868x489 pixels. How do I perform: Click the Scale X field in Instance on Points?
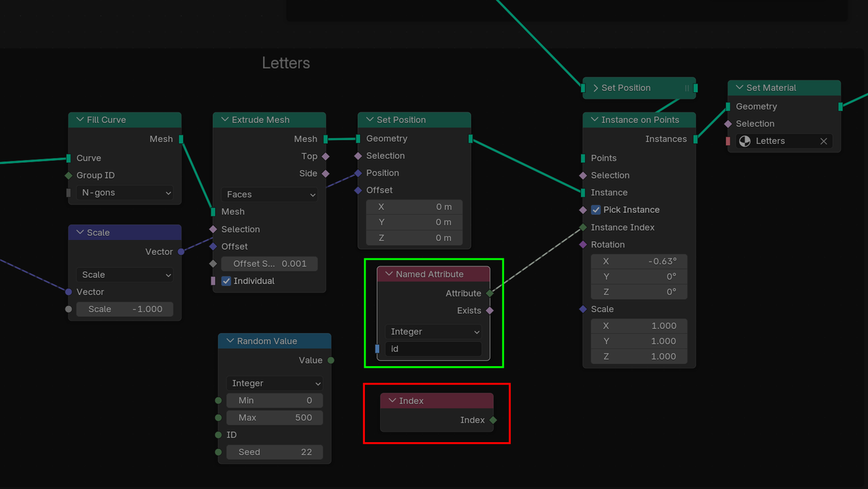click(x=639, y=326)
